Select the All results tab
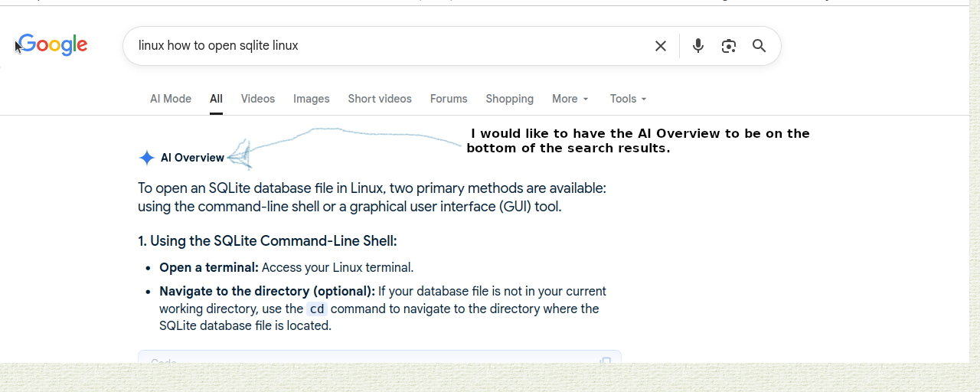 click(216, 99)
